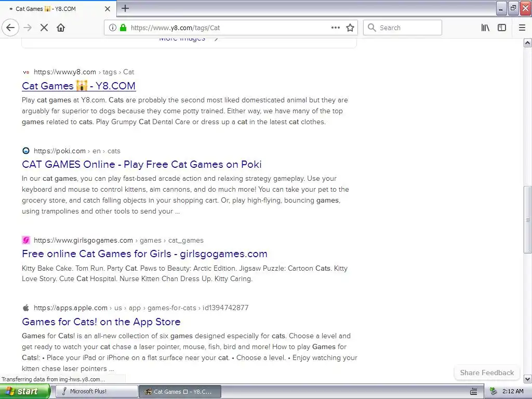The width and height of the screenshot is (532, 399).
Task: Click scrollbar down arrow
Action: [x=528, y=379]
